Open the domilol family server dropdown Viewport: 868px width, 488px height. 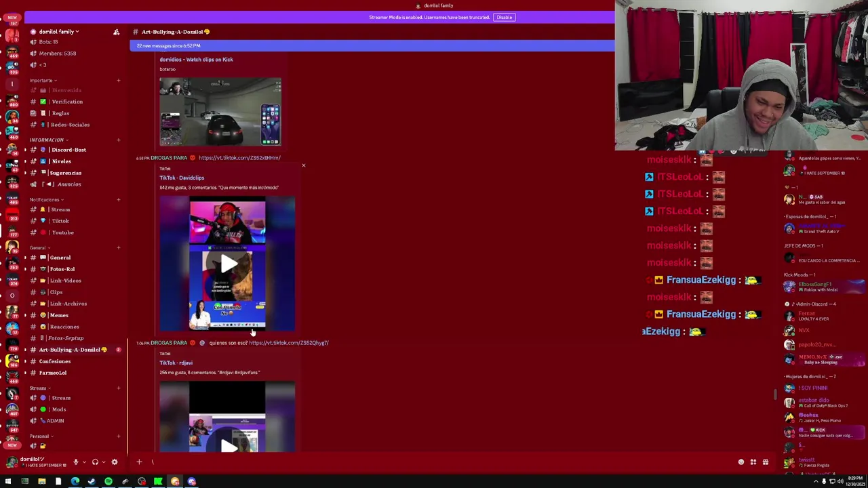click(58, 32)
